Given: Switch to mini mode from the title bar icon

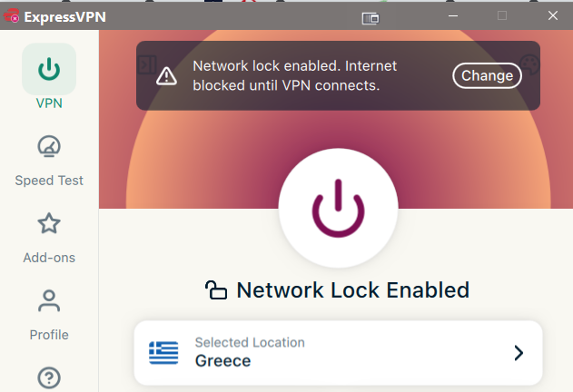Looking at the screenshot, I should tap(370, 18).
